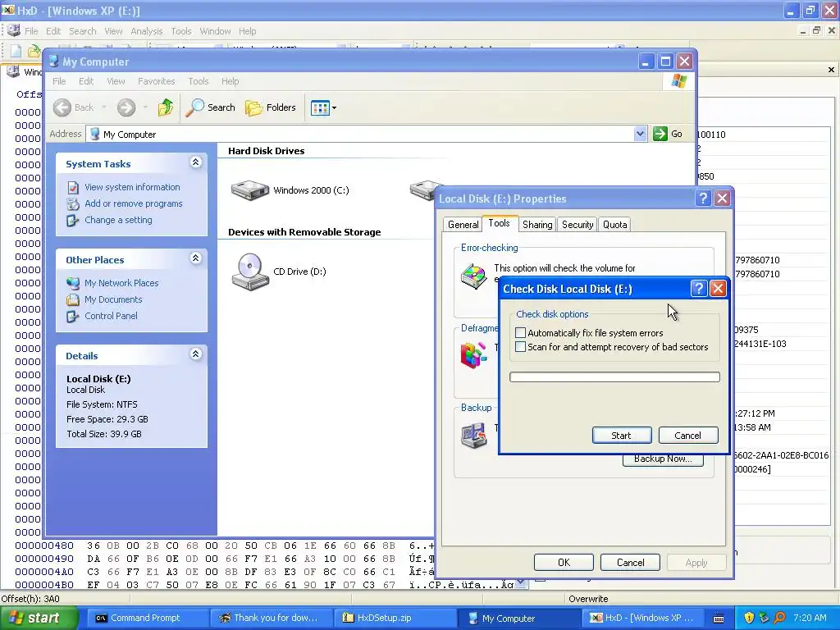This screenshot has width=840, height=630.
Task: Click the Check Disk progress bar
Action: pyautogui.click(x=614, y=377)
